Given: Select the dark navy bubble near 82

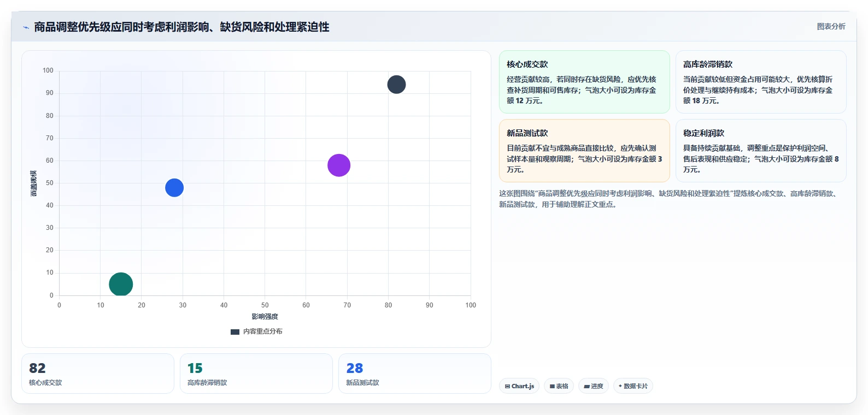Looking at the screenshot, I should click(396, 85).
